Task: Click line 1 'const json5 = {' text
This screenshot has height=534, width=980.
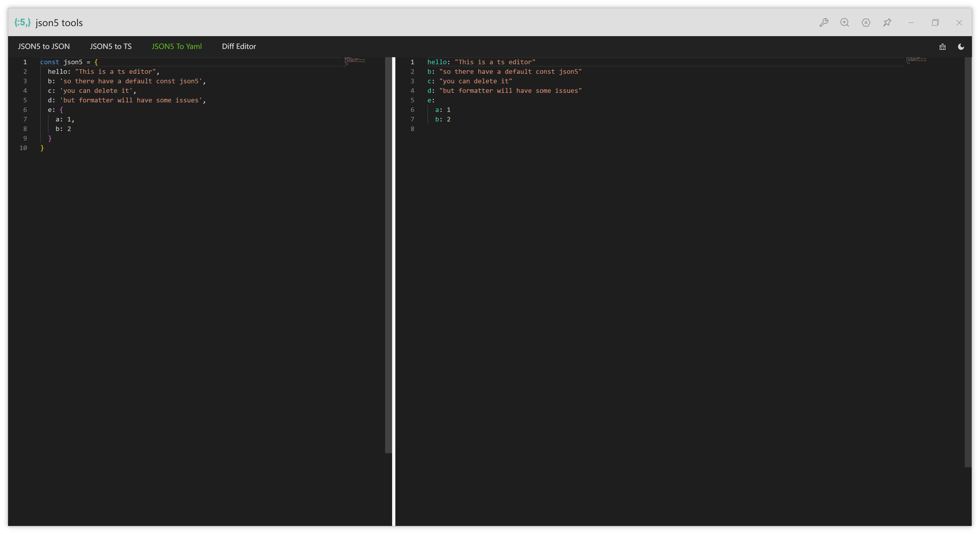Action: pyautogui.click(x=69, y=62)
